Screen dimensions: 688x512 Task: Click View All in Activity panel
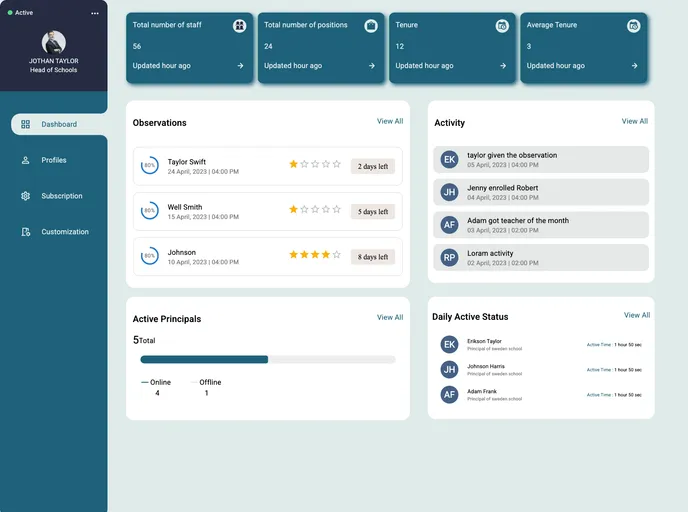(x=635, y=121)
